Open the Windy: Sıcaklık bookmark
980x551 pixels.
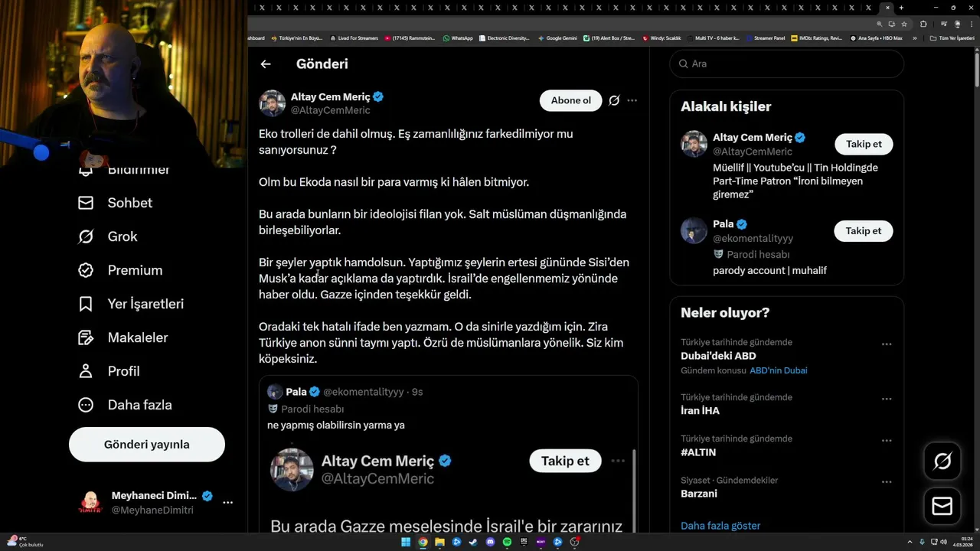662,37
